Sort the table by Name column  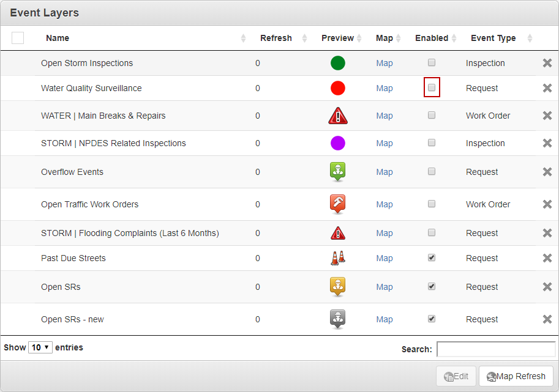pyautogui.click(x=58, y=38)
